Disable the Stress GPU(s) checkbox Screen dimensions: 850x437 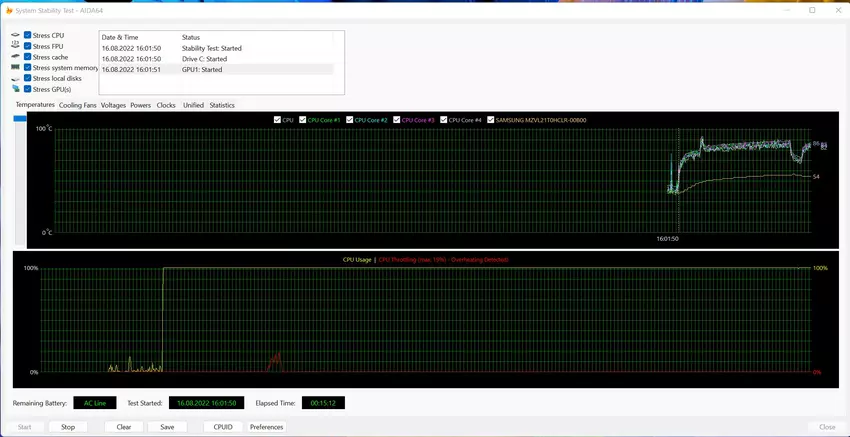(x=28, y=89)
